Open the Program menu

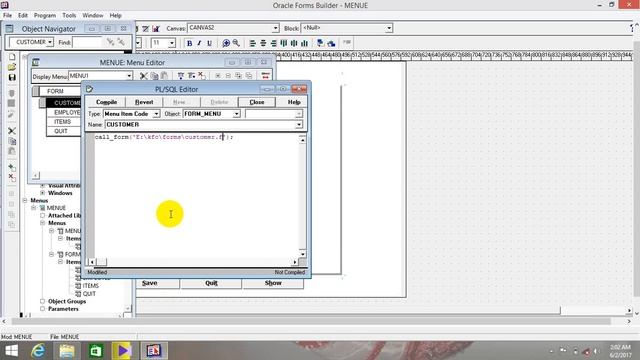45,16
